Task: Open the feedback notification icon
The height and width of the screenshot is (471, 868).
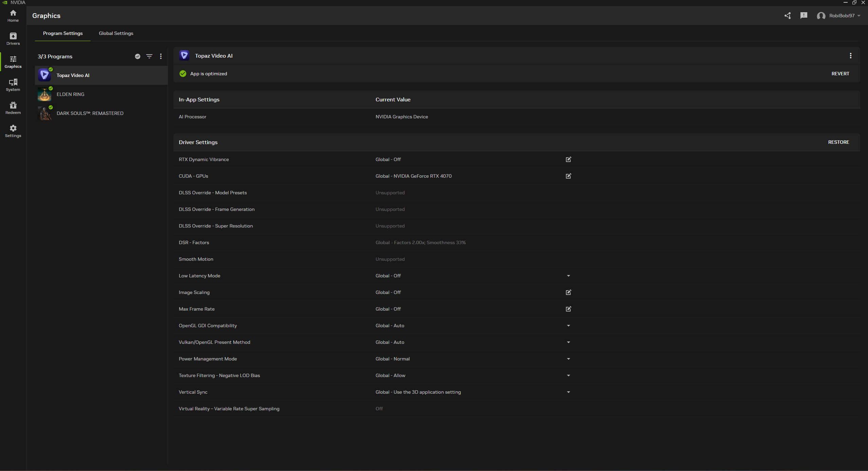Action: 804,16
